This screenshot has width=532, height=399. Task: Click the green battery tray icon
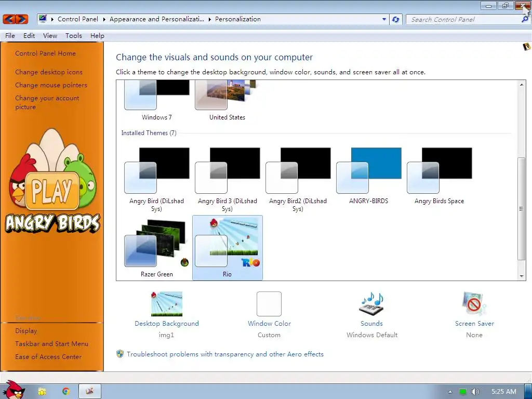click(x=463, y=392)
